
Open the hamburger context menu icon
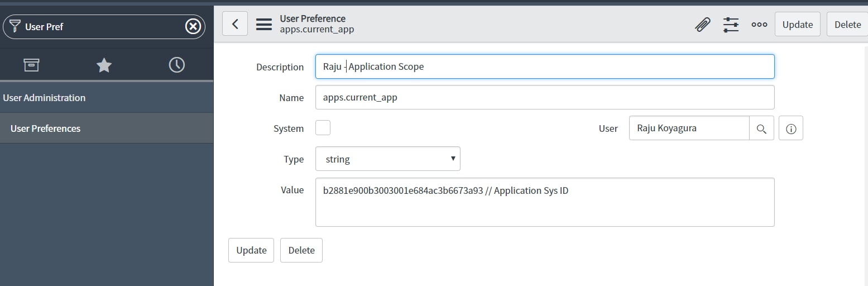coord(264,25)
